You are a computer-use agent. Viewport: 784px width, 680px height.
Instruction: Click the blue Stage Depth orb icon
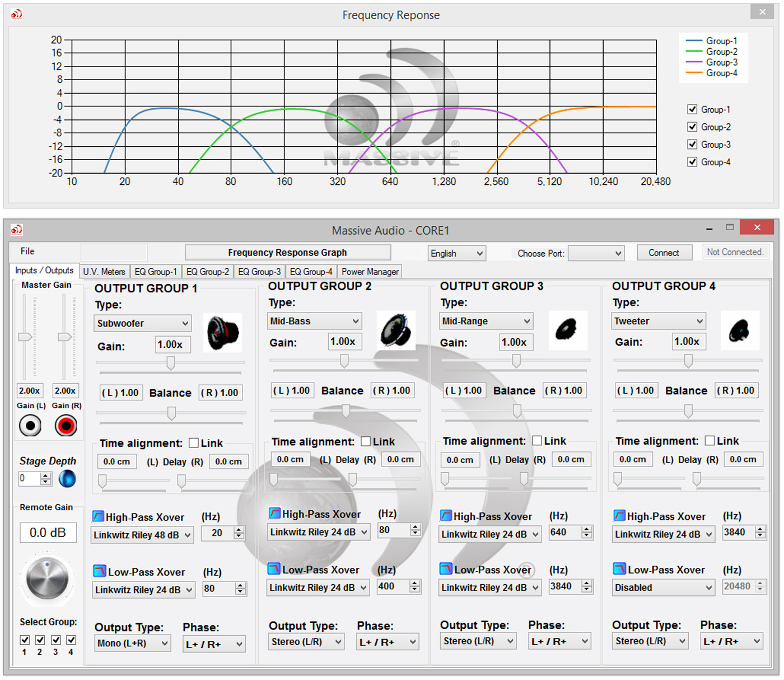click(67, 478)
